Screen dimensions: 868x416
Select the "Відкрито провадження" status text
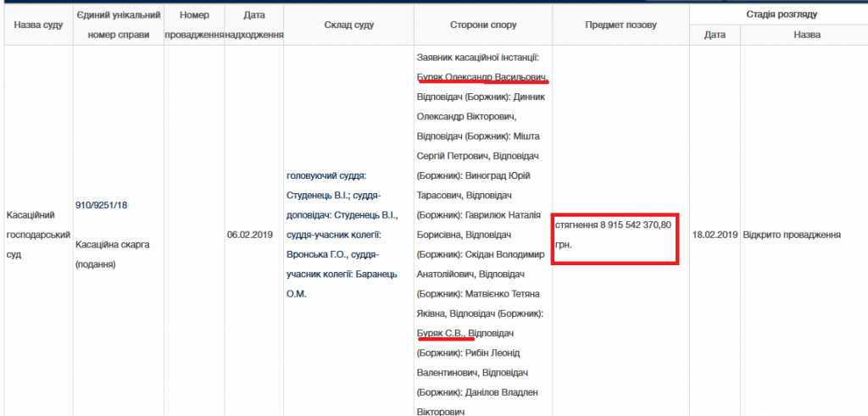[791, 235]
